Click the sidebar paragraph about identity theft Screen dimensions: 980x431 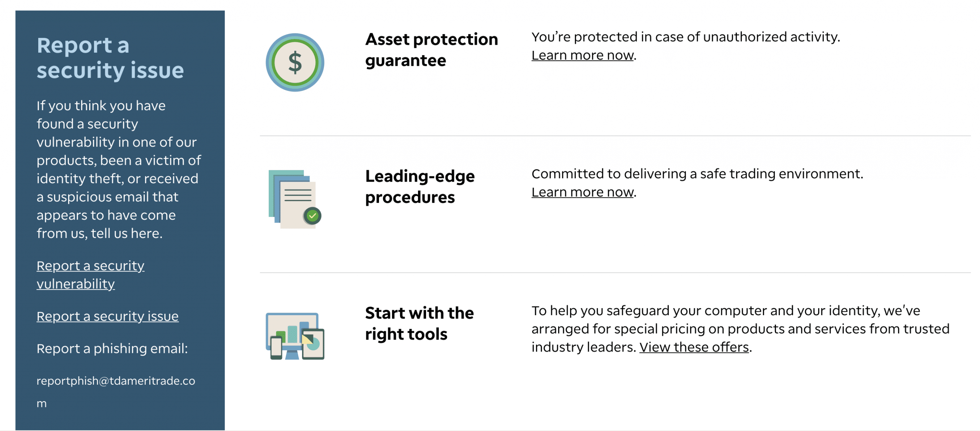119,169
